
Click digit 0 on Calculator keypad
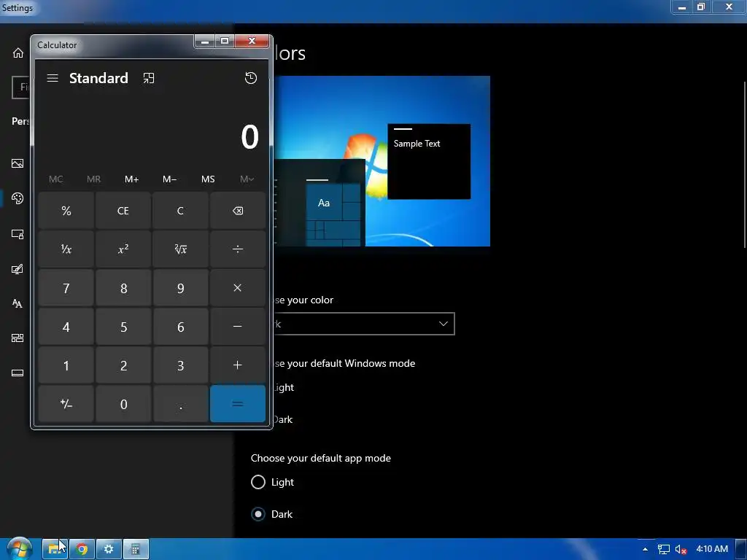123,404
